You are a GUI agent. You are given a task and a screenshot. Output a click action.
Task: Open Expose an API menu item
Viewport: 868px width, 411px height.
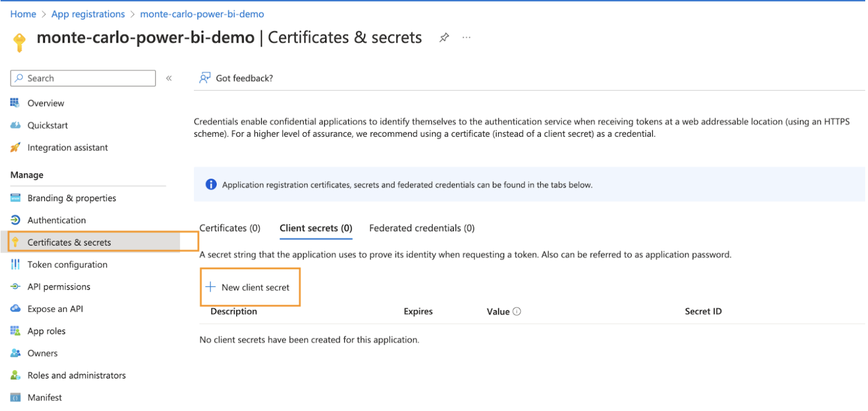(x=55, y=309)
